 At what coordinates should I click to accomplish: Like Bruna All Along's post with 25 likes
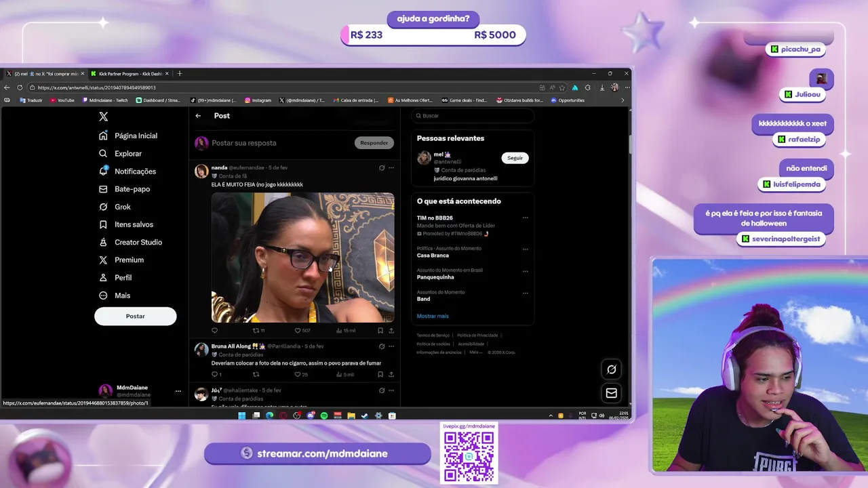301,374
